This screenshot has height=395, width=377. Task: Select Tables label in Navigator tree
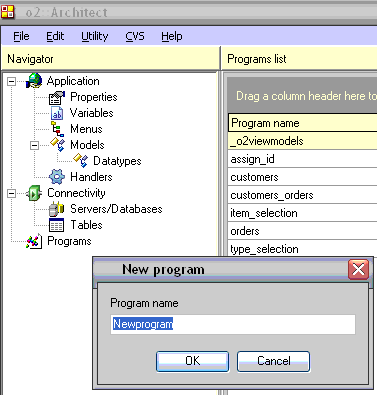pos(86,225)
